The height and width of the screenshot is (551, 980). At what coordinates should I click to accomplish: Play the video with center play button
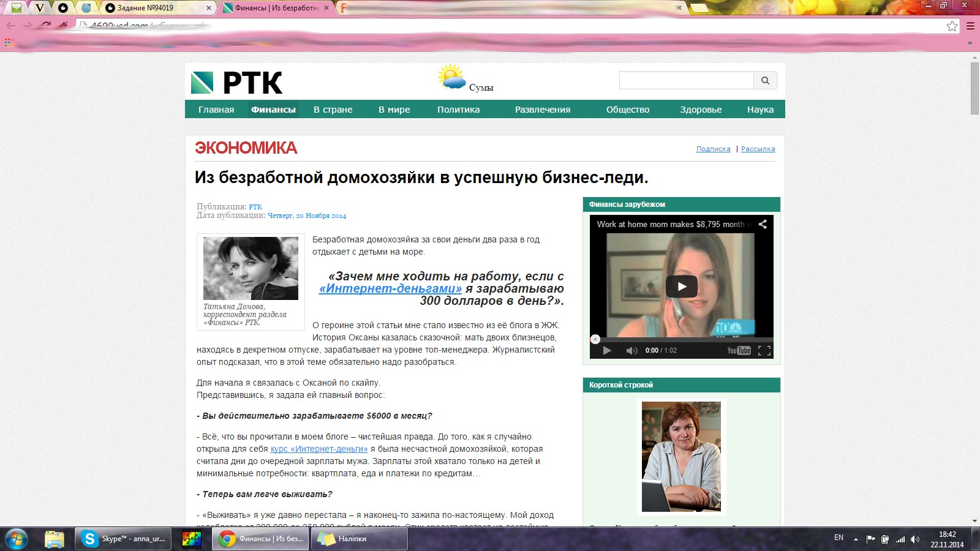682,286
